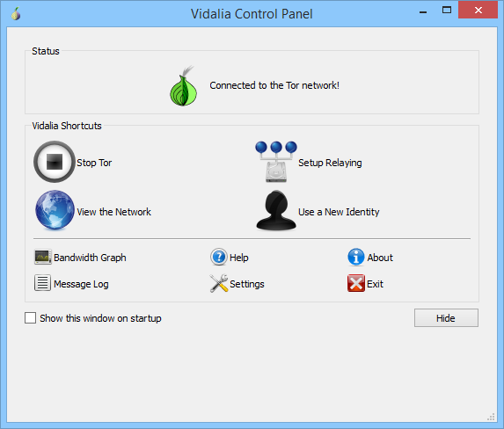
Task: Select the Use a New Identity label
Action: [339, 212]
